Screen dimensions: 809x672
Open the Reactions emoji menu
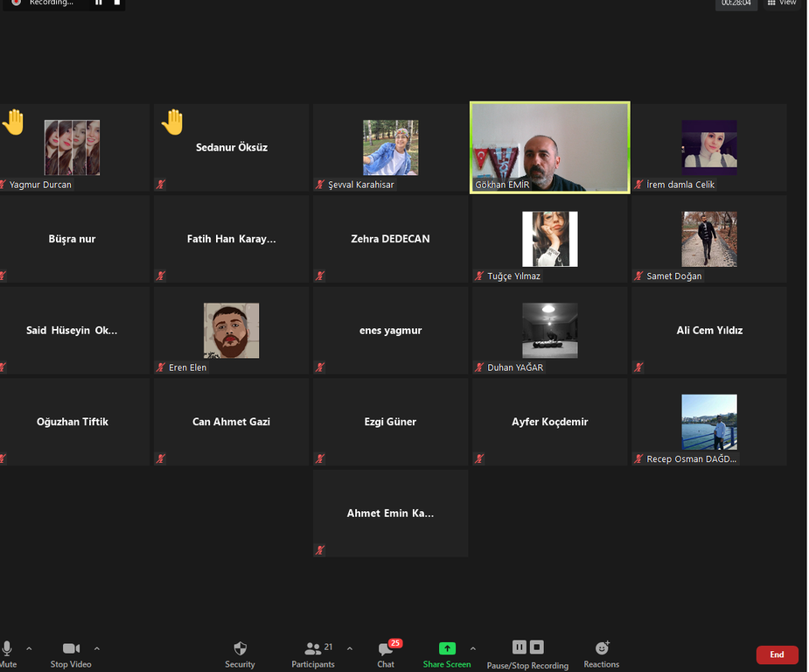pyautogui.click(x=602, y=648)
